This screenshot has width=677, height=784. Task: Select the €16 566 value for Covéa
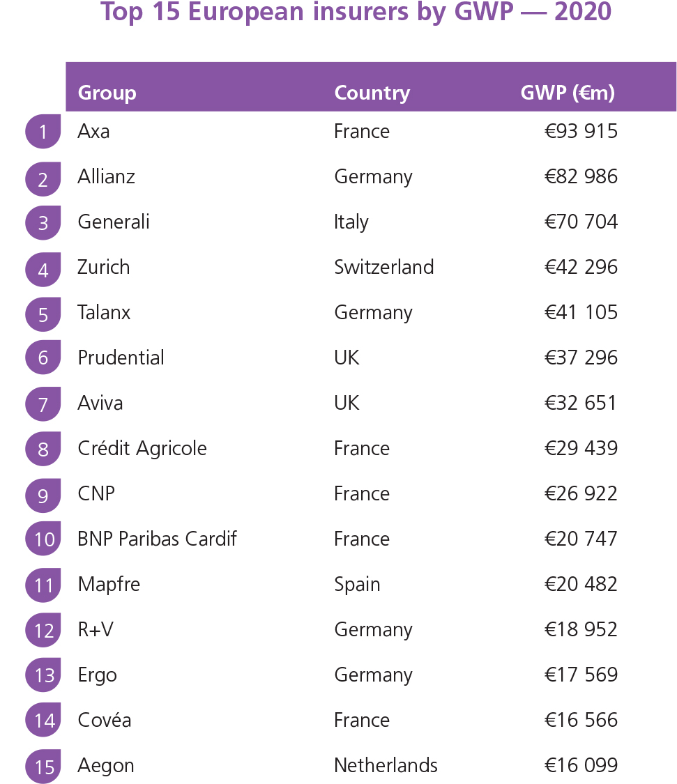(x=581, y=721)
